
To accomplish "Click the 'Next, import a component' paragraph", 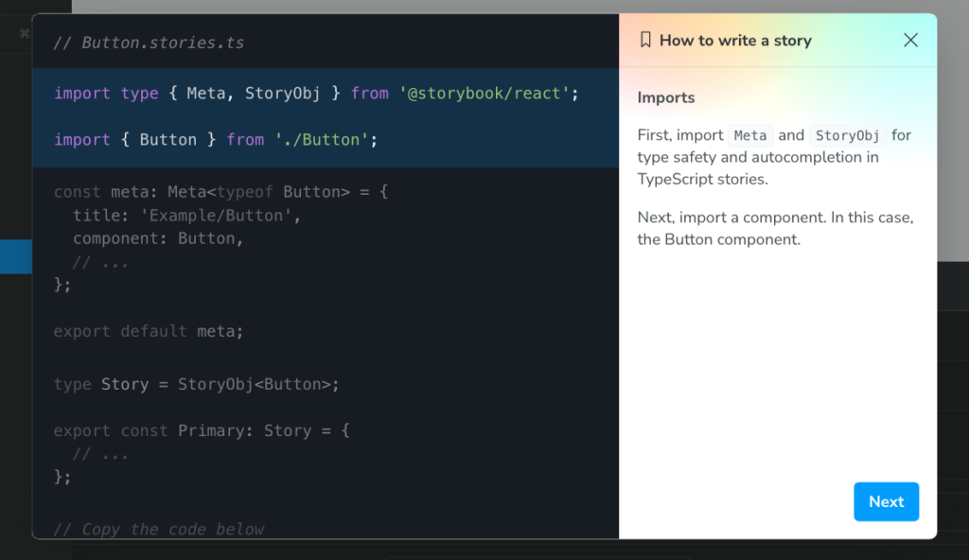I will 775,228.
